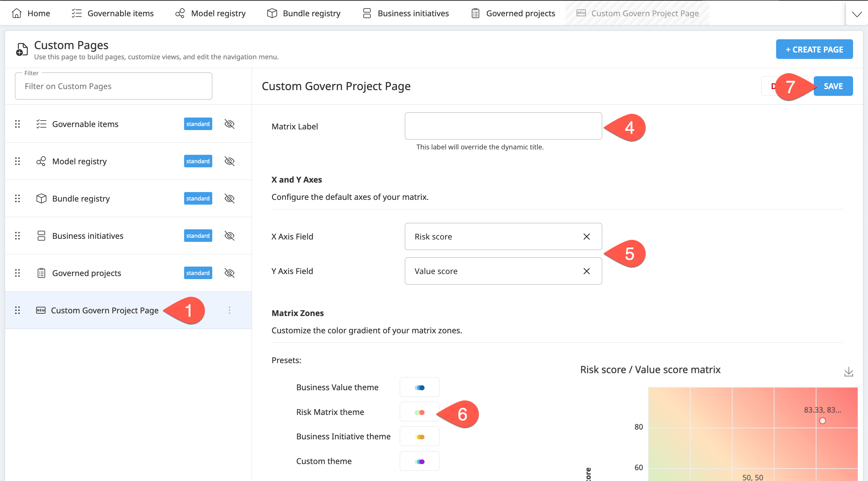The height and width of the screenshot is (481, 868).
Task: Click Bundle registry cube icon in page list
Action: pos(41,198)
